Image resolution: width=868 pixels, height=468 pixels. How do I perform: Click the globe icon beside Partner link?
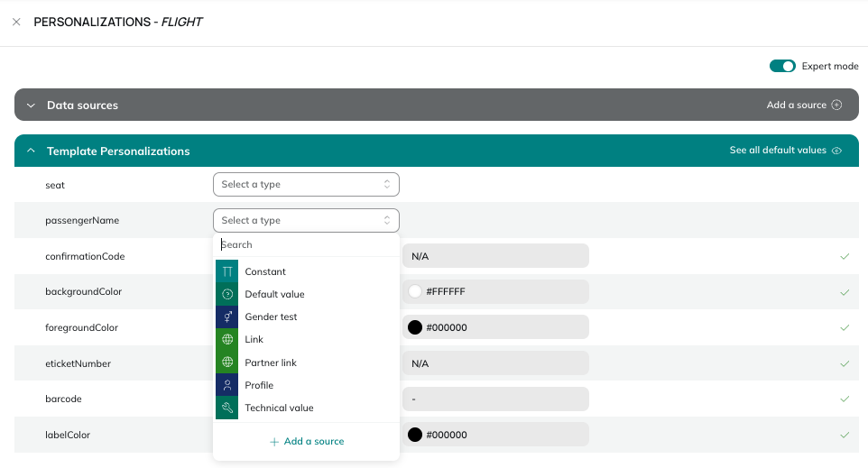point(227,362)
